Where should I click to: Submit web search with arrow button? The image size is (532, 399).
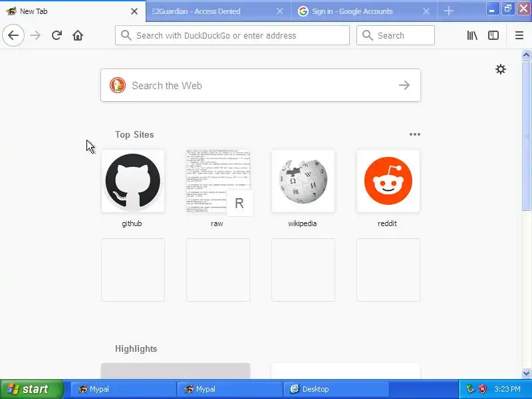(x=404, y=85)
